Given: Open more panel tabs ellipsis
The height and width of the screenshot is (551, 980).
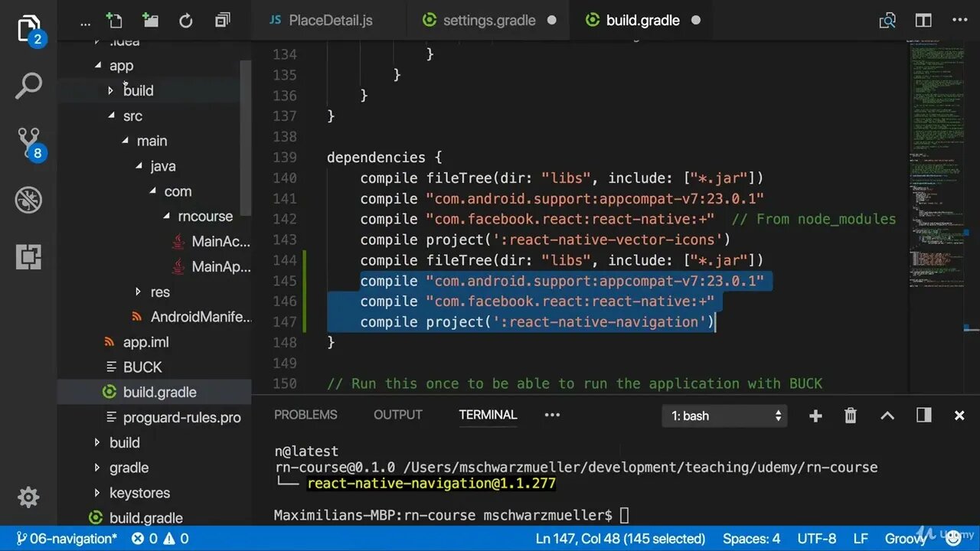Looking at the screenshot, I should 552,415.
